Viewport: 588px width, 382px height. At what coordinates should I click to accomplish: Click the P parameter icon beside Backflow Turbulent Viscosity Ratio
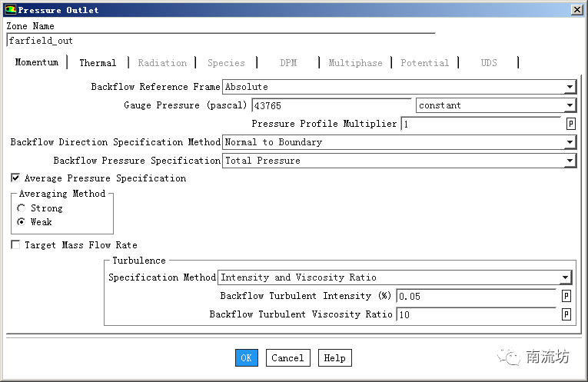pos(566,314)
